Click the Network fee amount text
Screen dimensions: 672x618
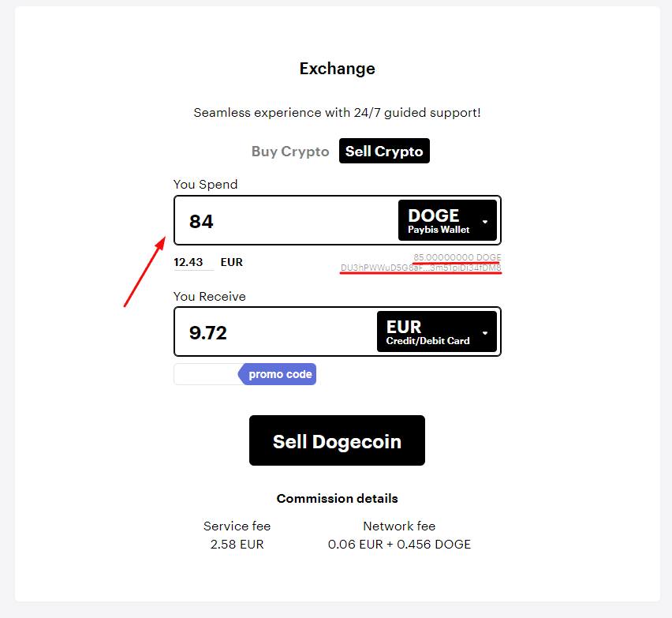(x=399, y=545)
